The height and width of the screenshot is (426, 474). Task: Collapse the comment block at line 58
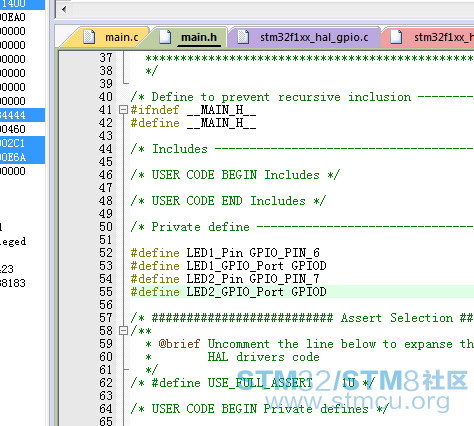(x=123, y=331)
